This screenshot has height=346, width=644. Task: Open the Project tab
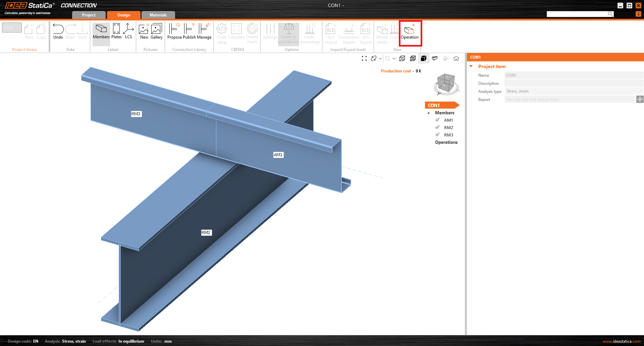pos(89,15)
